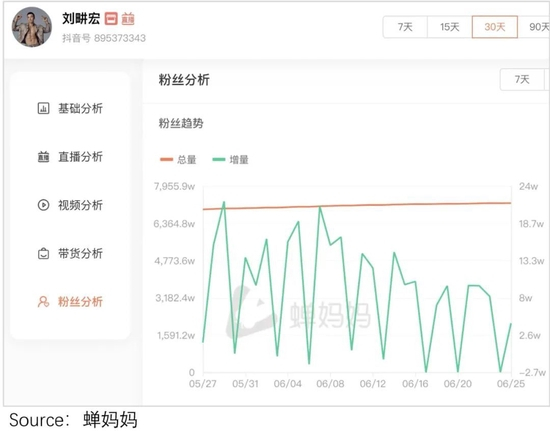Click the 基础分析 bar chart icon
The width and height of the screenshot is (550, 431).
pyautogui.click(x=43, y=108)
